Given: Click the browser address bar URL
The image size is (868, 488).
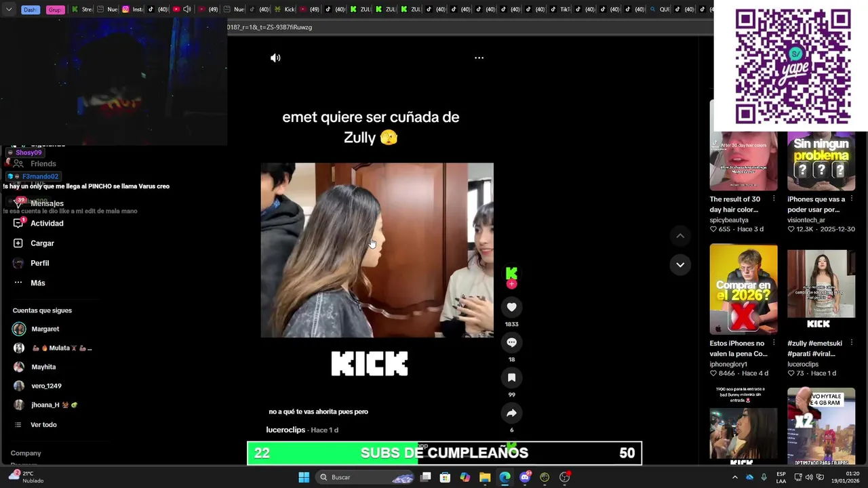Looking at the screenshot, I should [x=269, y=27].
